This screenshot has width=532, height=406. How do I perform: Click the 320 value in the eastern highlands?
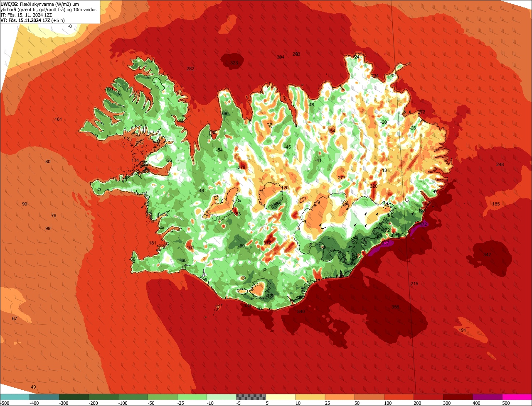coord(374,186)
